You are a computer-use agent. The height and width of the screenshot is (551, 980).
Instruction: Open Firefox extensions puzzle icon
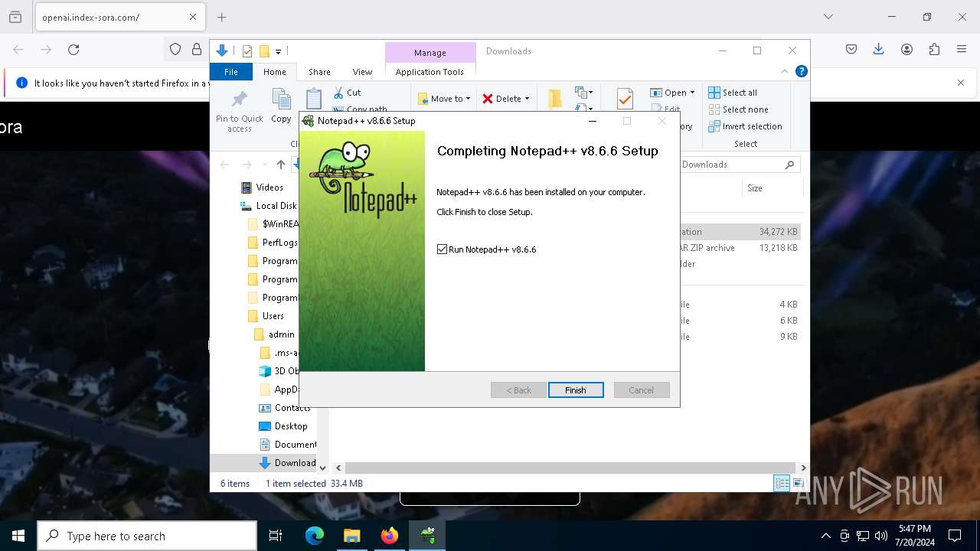click(934, 50)
